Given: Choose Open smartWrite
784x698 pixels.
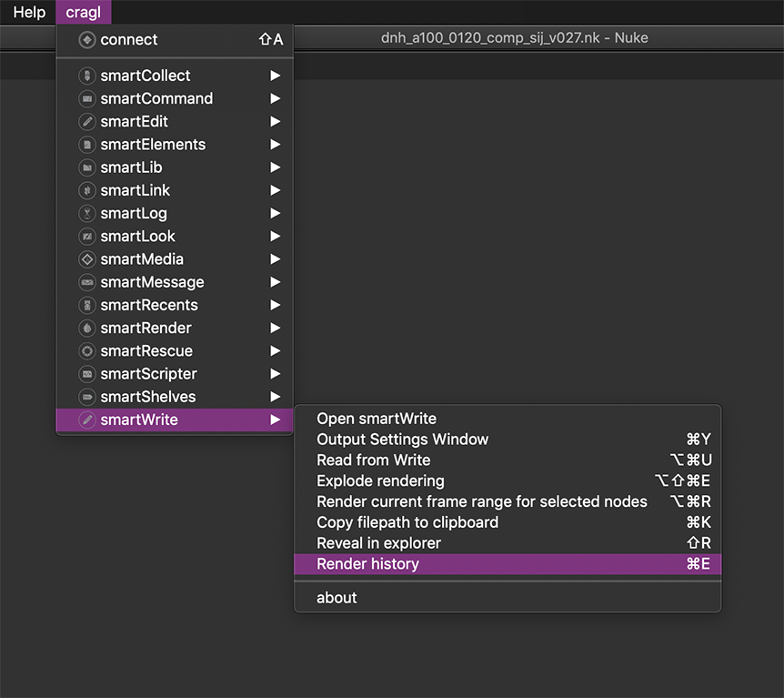Looking at the screenshot, I should (377, 419).
